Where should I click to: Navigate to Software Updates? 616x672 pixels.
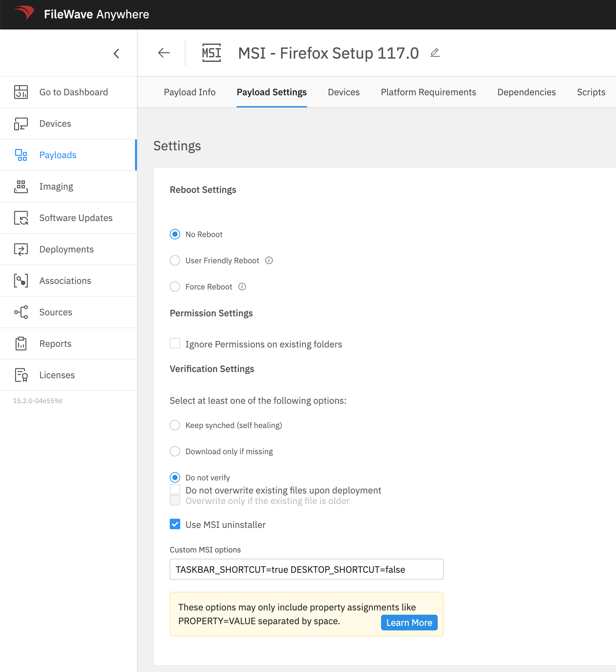pyautogui.click(x=76, y=218)
